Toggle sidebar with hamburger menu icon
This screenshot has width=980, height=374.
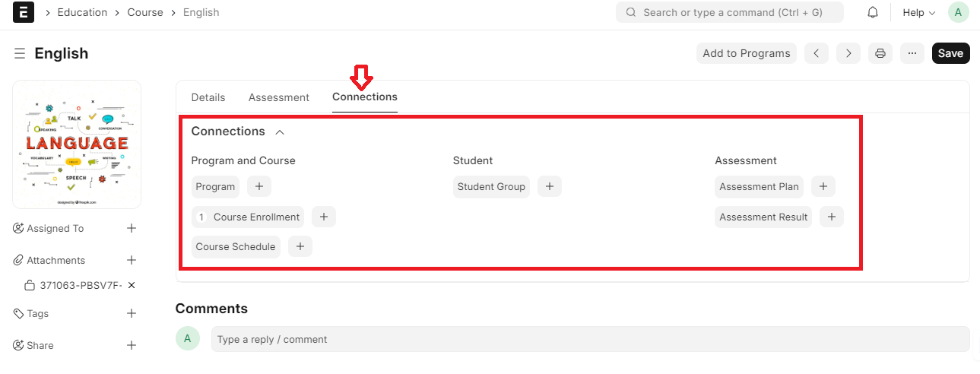pos(20,53)
